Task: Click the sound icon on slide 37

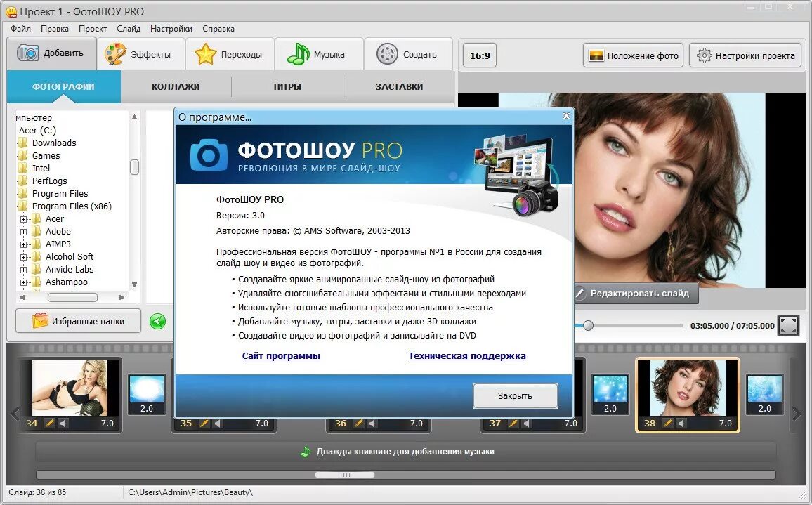Action: coord(526,423)
